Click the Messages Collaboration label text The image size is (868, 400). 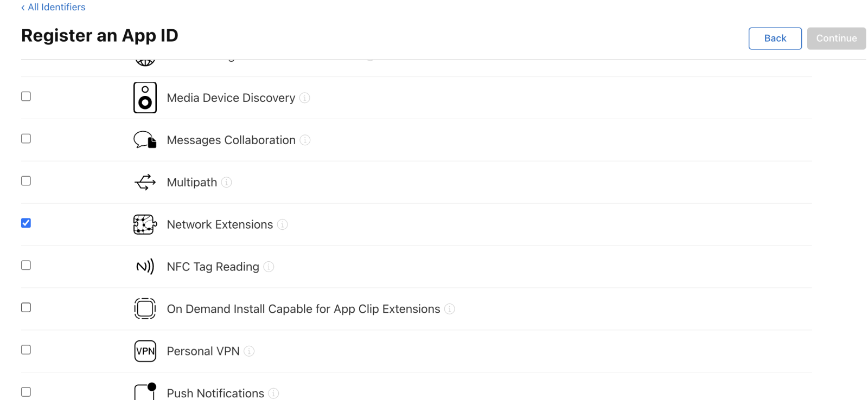coord(231,140)
